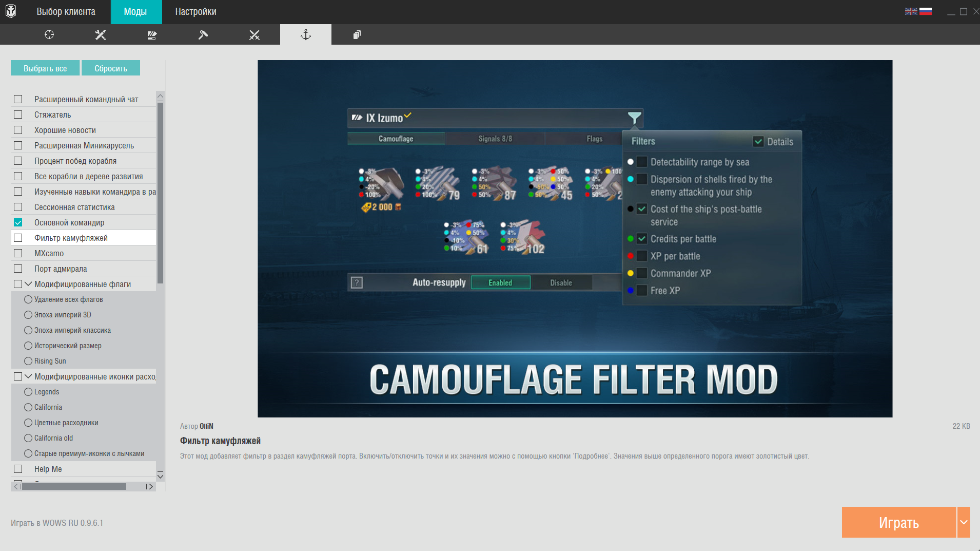Click the Camouflage Filter Mod preview image
The image size is (980, 551).
(x=575, y=238)
